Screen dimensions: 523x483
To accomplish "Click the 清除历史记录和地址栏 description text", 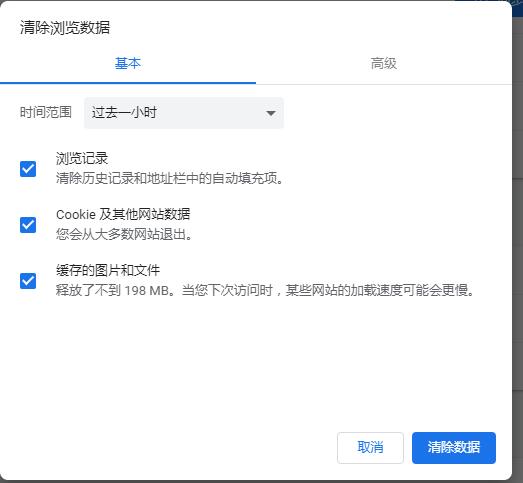I will tap(169, 178).
